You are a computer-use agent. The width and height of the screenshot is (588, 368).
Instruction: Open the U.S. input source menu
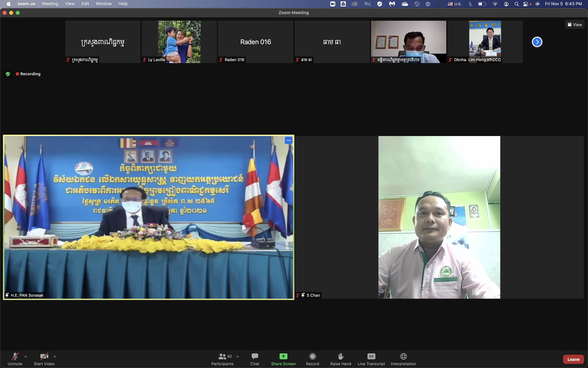[x=454, y=4]
